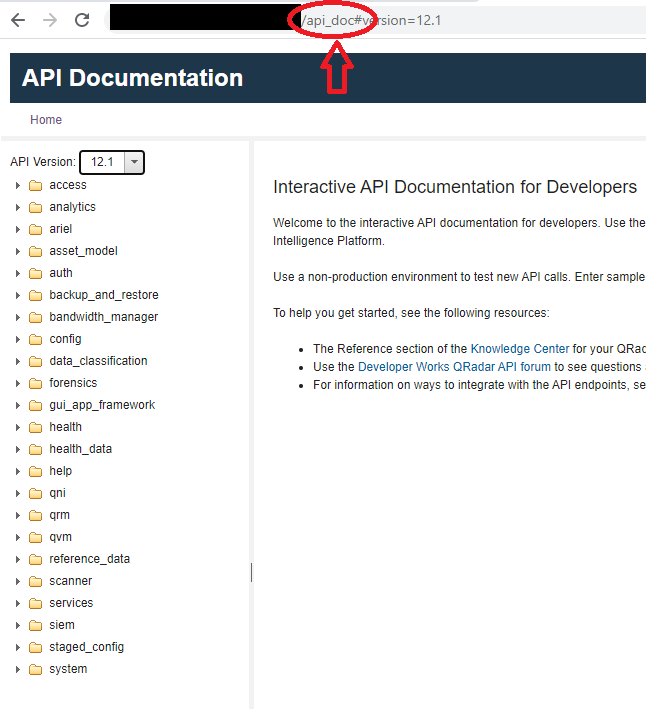Select the forensics tree label
This screenshot has height=709, width=646.
tap(73, 383)
